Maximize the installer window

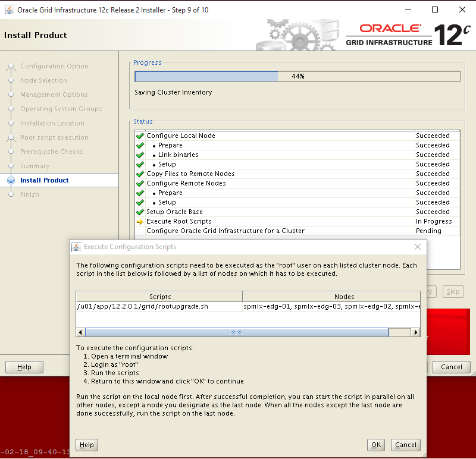435,10
